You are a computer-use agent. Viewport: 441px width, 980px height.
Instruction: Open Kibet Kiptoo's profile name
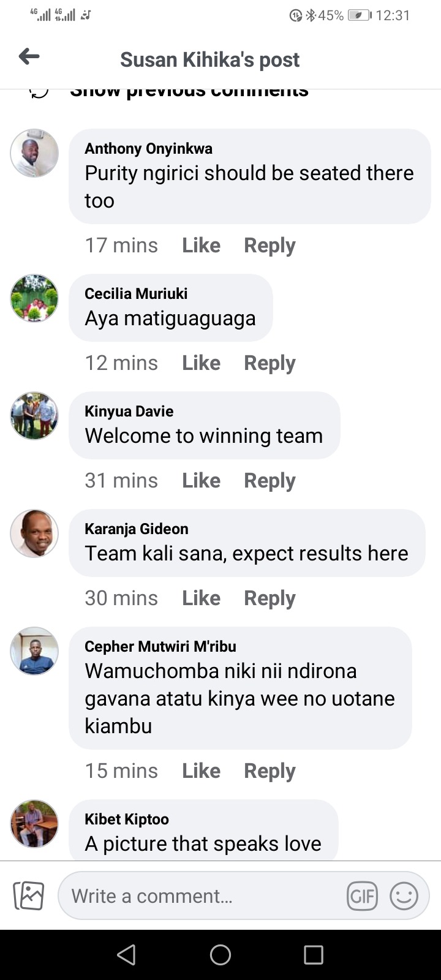pos(127,819)
